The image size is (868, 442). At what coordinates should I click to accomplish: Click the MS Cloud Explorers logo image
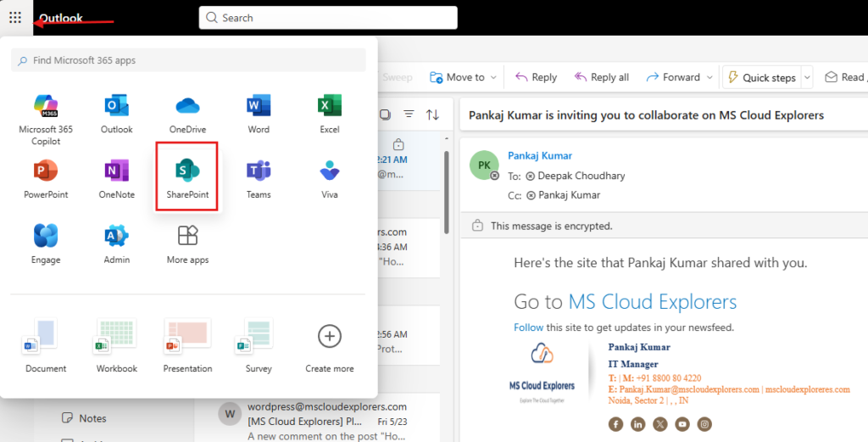(542, 374)
